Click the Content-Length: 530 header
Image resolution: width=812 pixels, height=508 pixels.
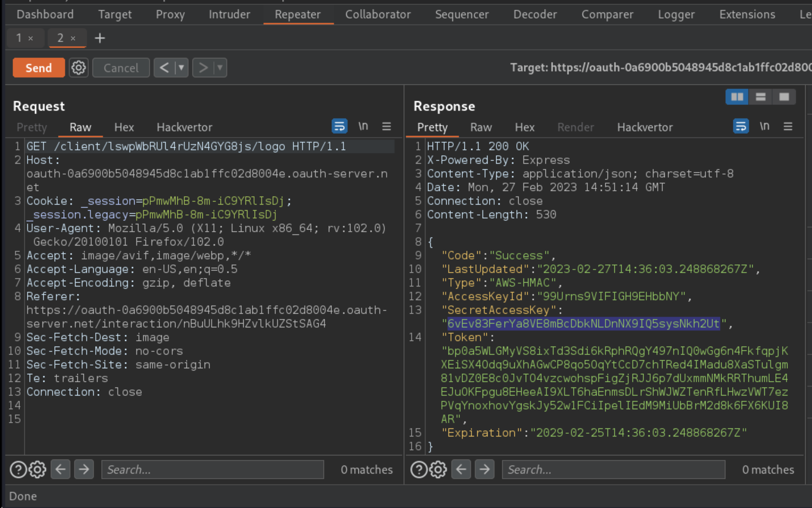point(492,214)
